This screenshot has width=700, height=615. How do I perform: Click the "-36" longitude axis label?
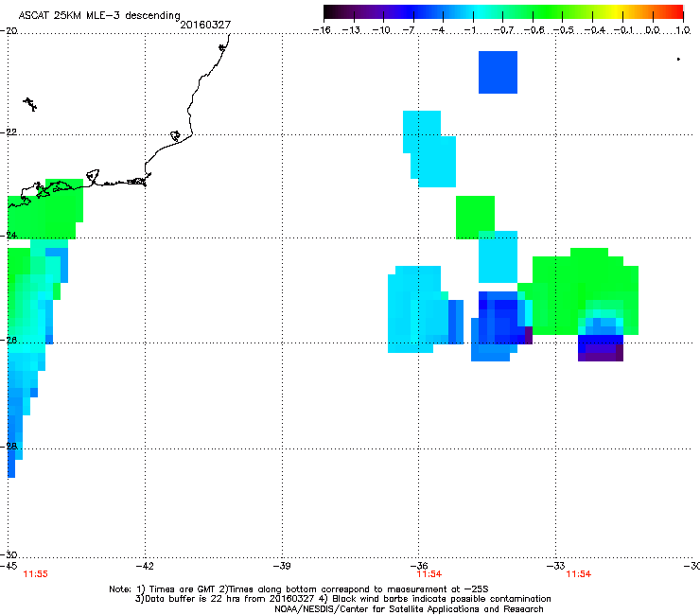click(419, 566)
